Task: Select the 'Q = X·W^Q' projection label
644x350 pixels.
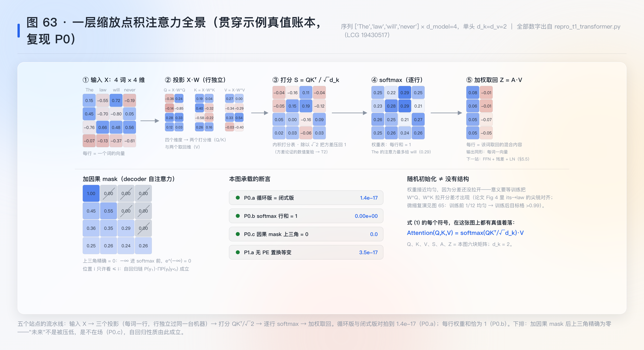Action: 175,90
